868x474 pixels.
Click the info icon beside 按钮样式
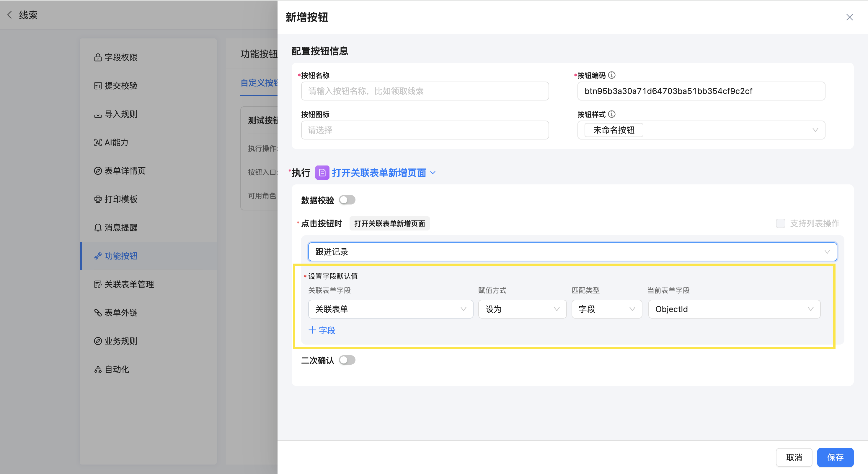(611, 114)
